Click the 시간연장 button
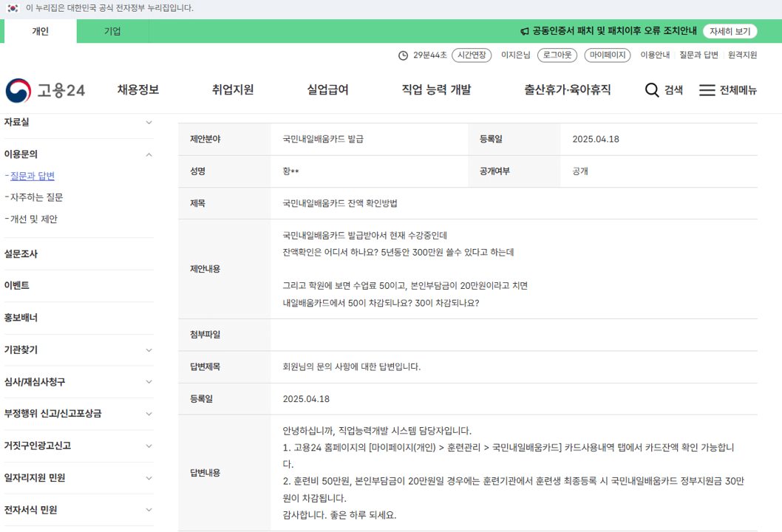782x532 pixels. 472,55
